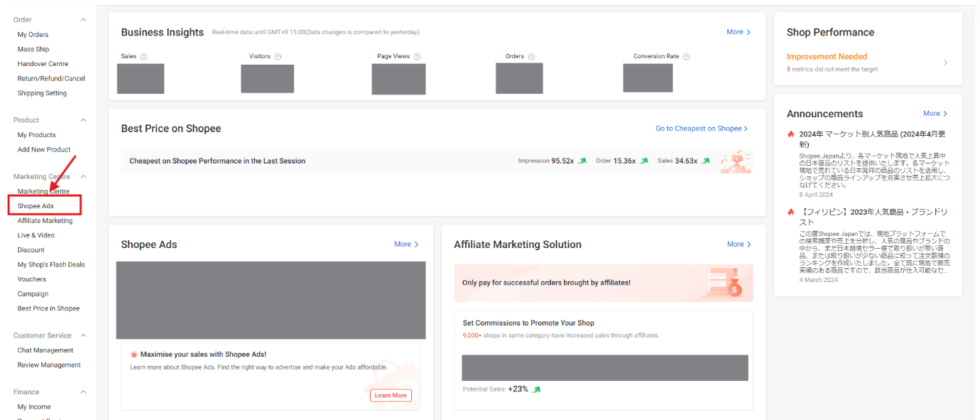Click the icon beside Maximise your sales
980x420 pixels.
[x=134, y=354]
